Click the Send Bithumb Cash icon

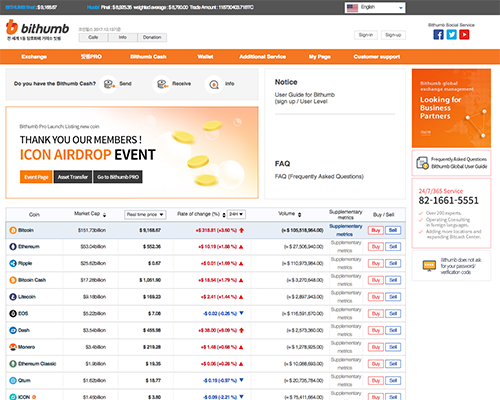tap(108, 84)
